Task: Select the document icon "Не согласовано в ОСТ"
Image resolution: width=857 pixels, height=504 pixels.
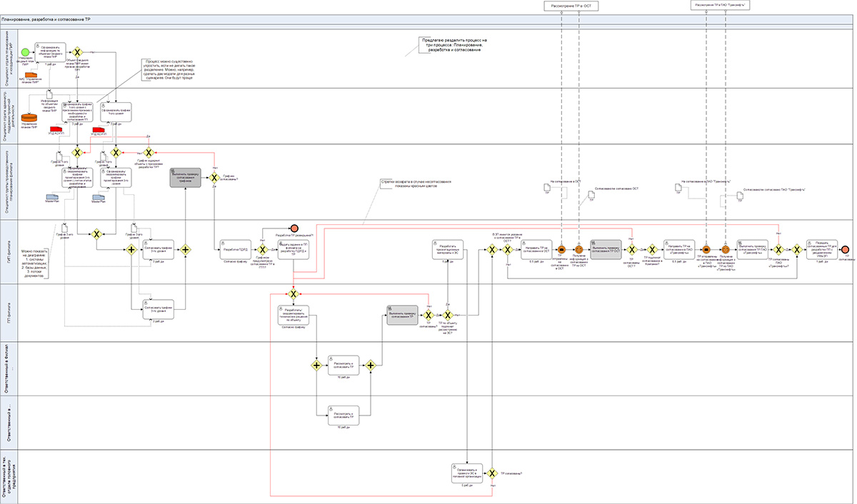Action: pos(547,188)
